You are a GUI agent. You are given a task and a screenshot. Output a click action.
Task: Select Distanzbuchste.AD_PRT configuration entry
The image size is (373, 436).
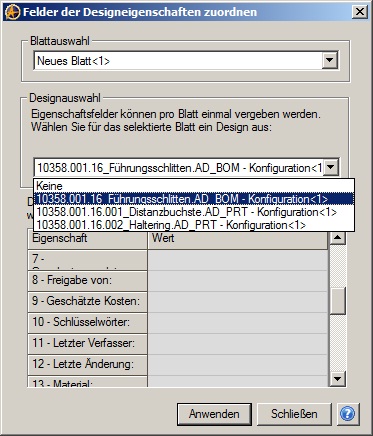(194, 212)
